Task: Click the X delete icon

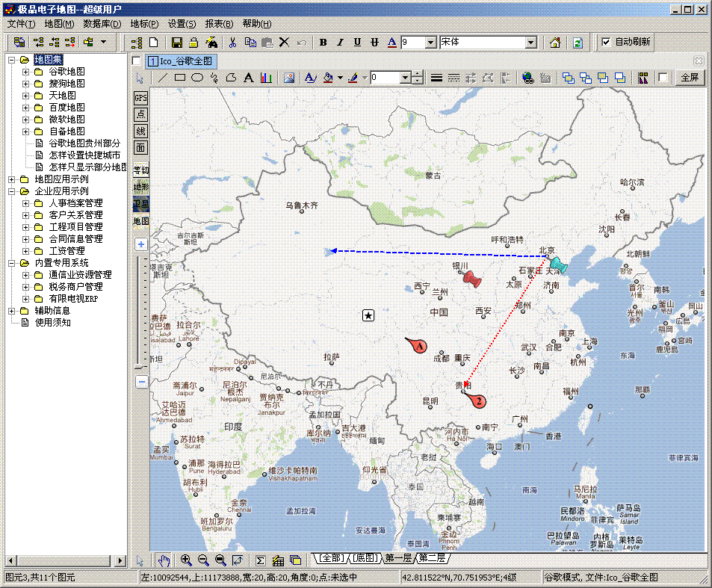Action: click(284, 43)
